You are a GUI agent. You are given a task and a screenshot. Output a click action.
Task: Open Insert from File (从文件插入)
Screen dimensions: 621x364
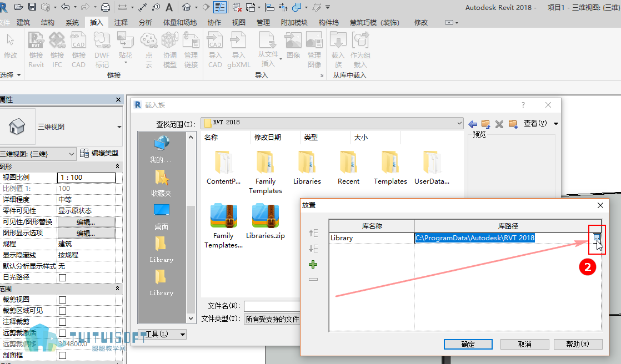[x=268, y=49]
